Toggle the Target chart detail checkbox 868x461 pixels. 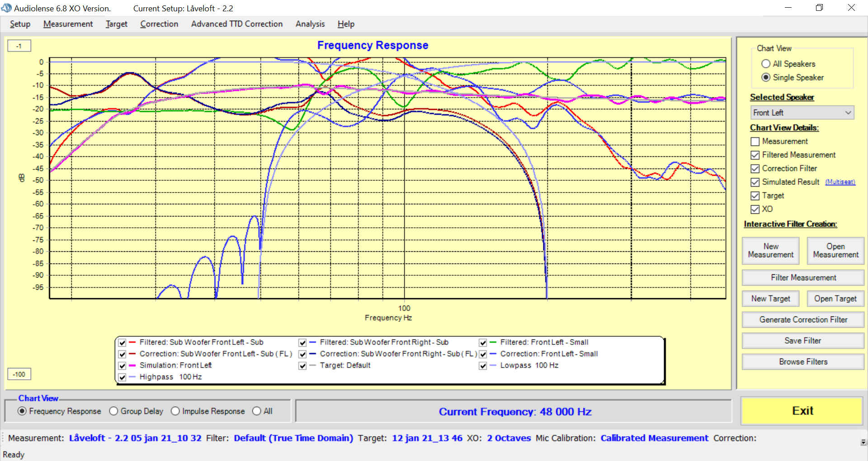coord(755,196)
